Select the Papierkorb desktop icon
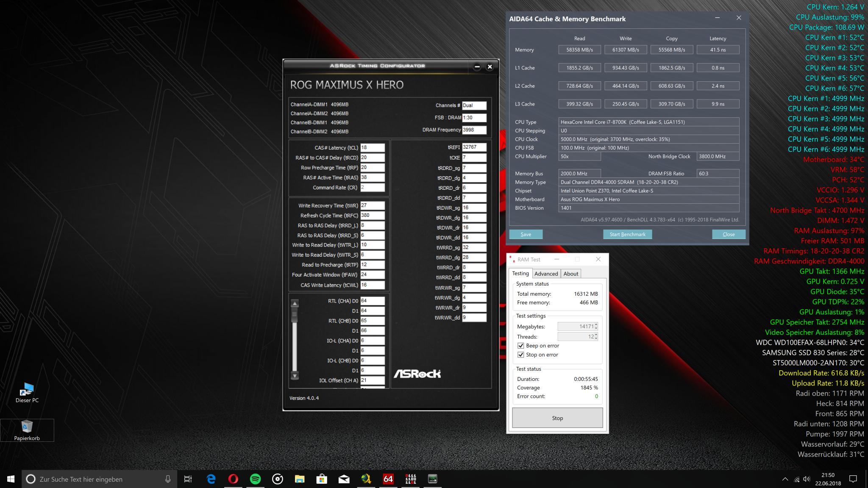The height and width of the screenshot is (488, 868). tap(27, 430)
